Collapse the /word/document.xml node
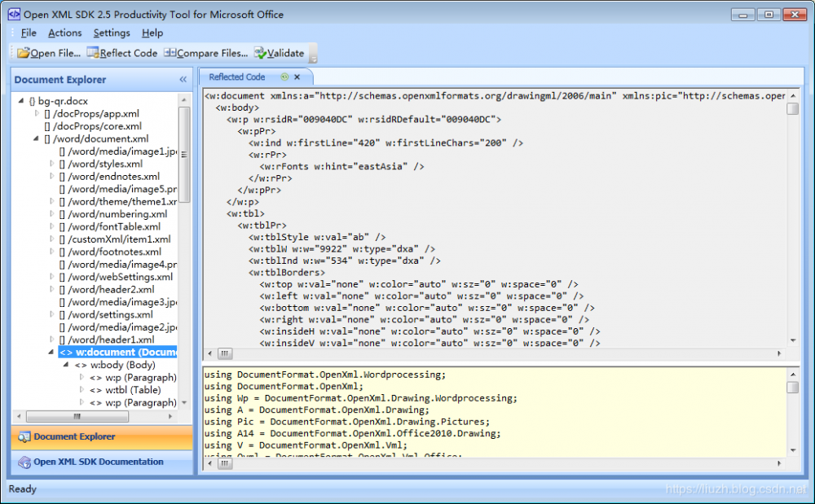This screenshot has width=815, height=504. coord(37,138)
